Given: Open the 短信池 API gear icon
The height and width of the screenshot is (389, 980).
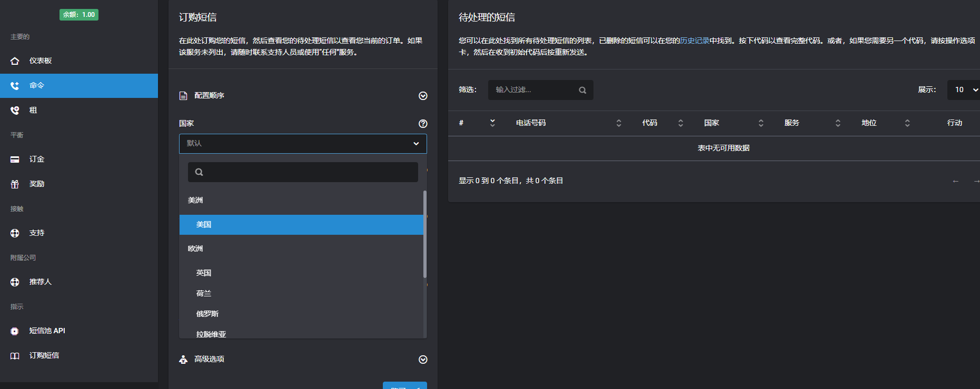Looking at the screenshot, I should [15, 331].
